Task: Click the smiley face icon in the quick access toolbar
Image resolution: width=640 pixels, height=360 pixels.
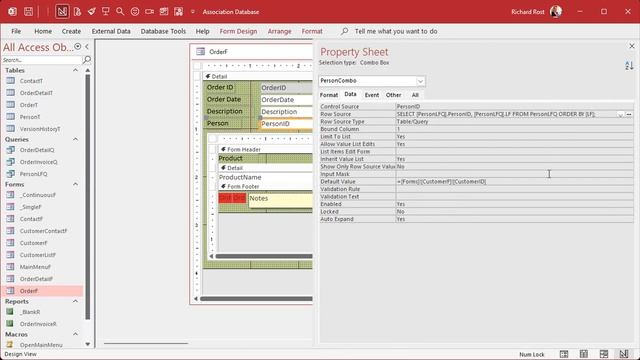Action: 135,12
